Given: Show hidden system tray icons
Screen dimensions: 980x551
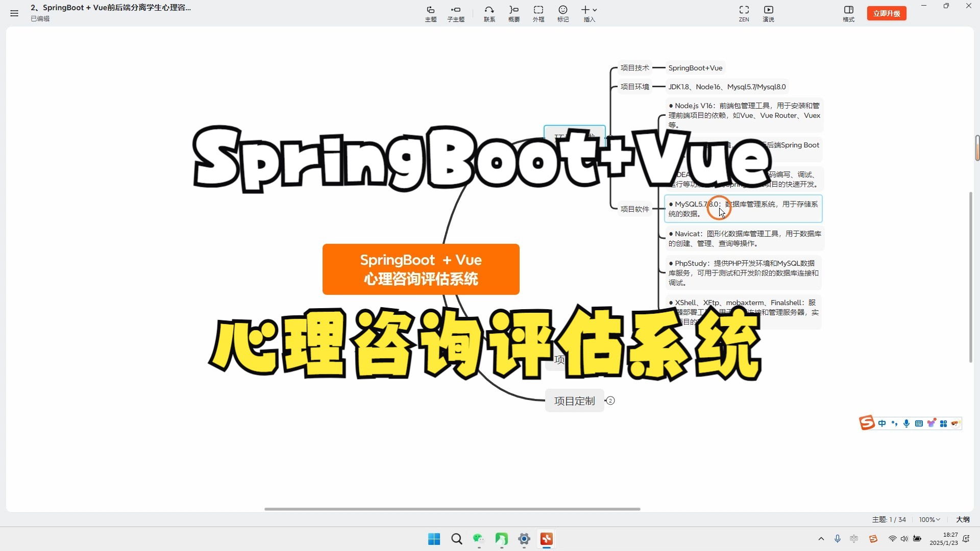Looking at the screenshot, I should pos(821,539).
